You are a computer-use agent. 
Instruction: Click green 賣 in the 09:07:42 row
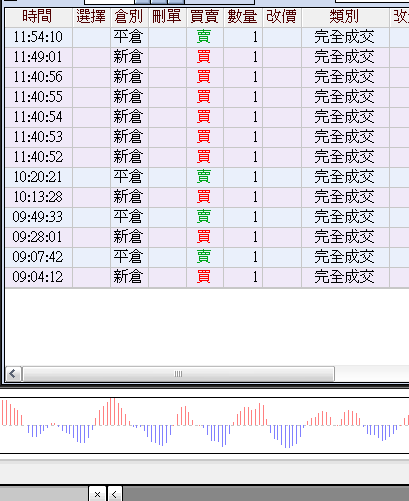(204, 257)
